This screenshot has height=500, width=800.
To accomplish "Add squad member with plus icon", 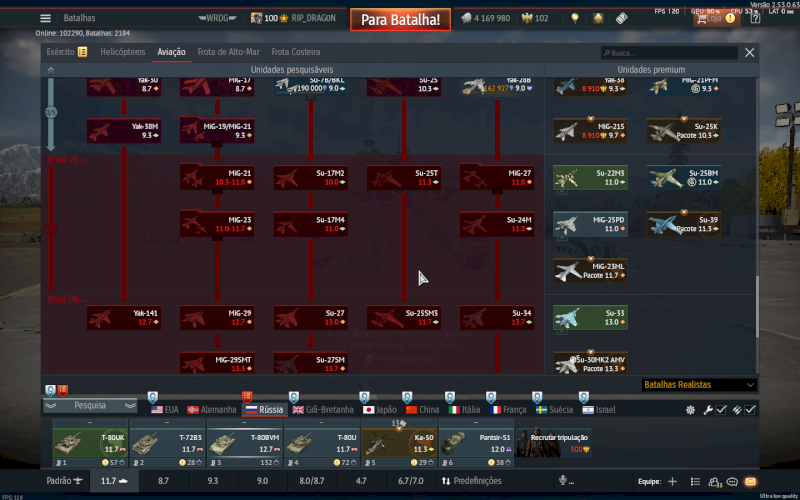I will pos(672,482).
